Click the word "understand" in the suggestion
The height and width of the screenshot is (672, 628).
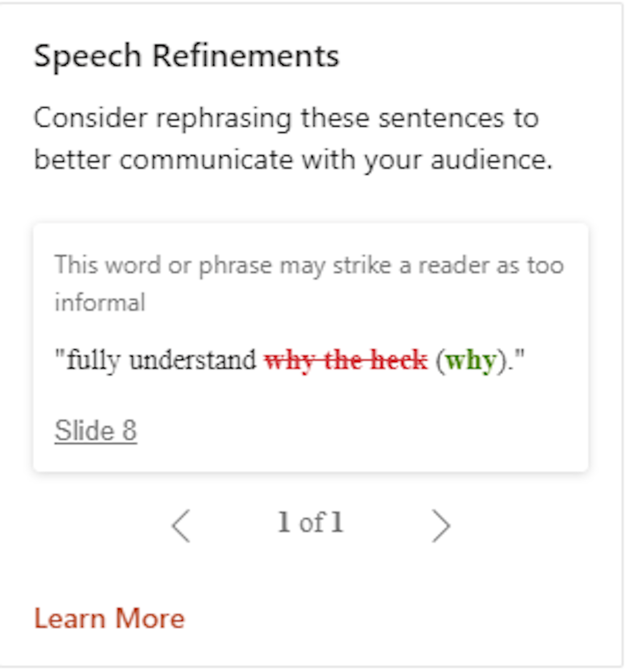[192, 360]
